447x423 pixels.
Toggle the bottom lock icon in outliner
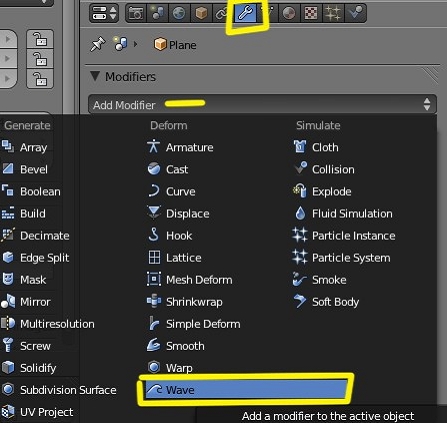[40, 79]
